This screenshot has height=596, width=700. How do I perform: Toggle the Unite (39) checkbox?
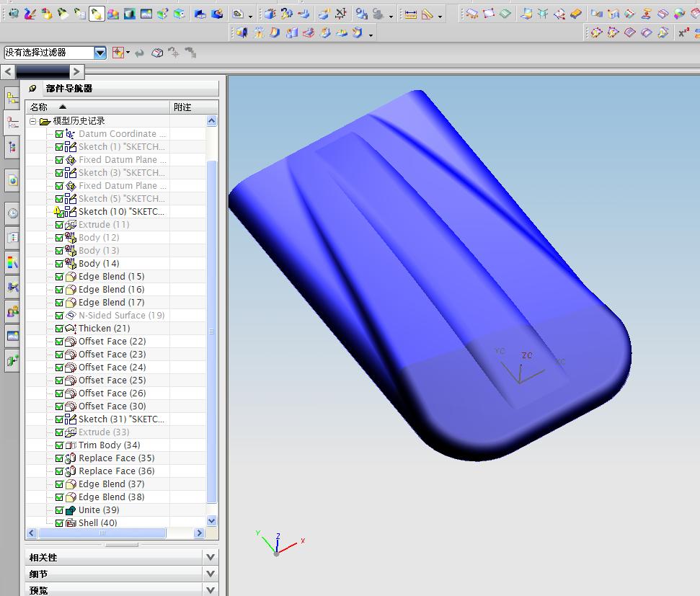59,510
